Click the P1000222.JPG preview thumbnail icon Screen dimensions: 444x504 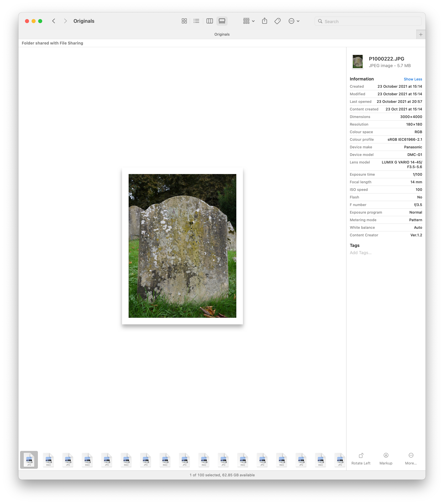[x=358, y=62]
